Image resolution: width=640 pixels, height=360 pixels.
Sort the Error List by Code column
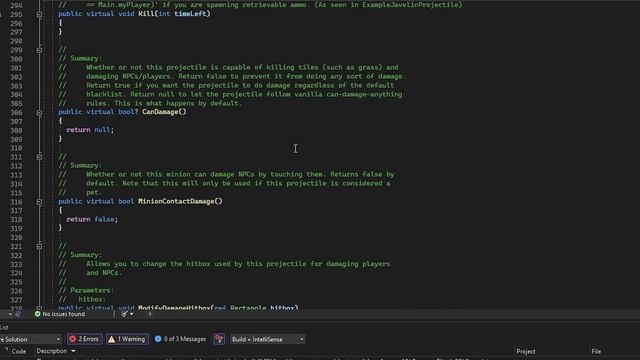(19, 351)
